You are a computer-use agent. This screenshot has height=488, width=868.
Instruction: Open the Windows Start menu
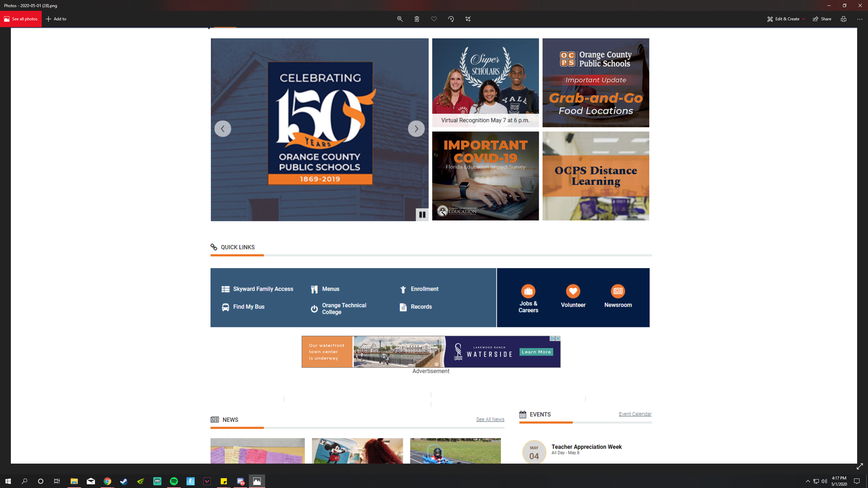[8, 481]
